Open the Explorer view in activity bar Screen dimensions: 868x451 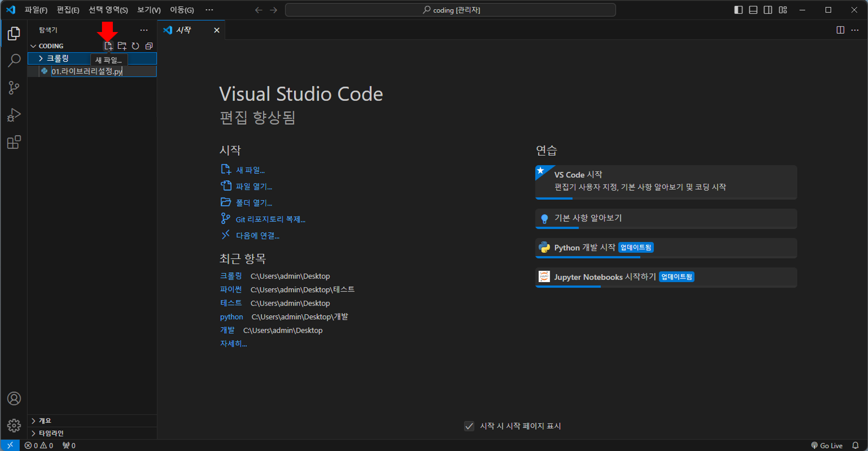(x=14, y=34)
